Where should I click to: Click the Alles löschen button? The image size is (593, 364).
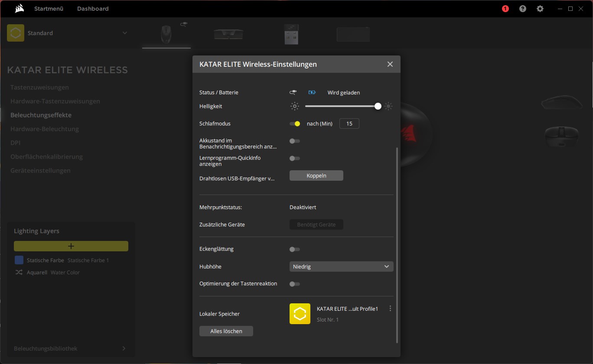click(x=226, y=331)
